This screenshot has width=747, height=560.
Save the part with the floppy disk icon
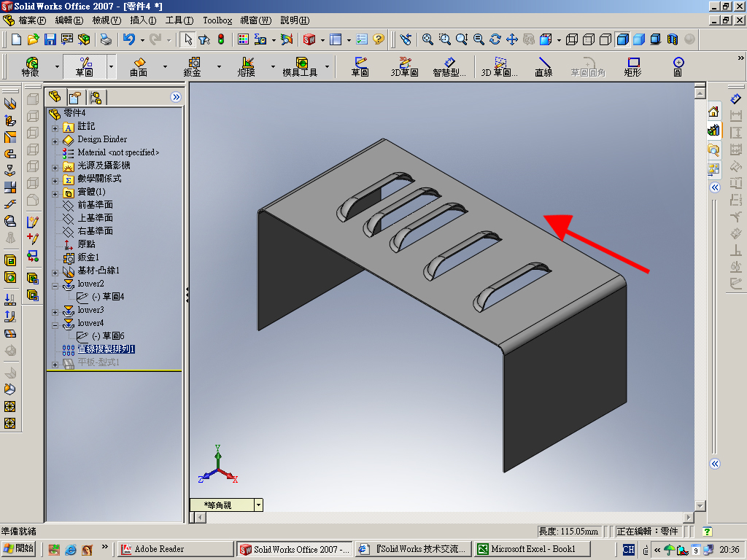50,39
